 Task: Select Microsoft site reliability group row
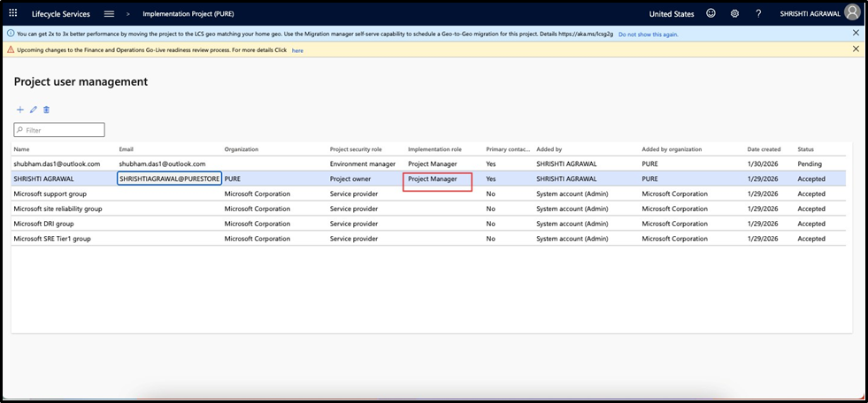429,209
